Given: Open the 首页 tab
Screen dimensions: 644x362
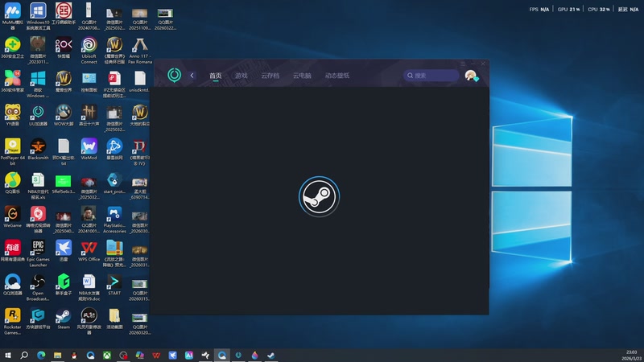Looking at the screenshot, I should (215, 76).
